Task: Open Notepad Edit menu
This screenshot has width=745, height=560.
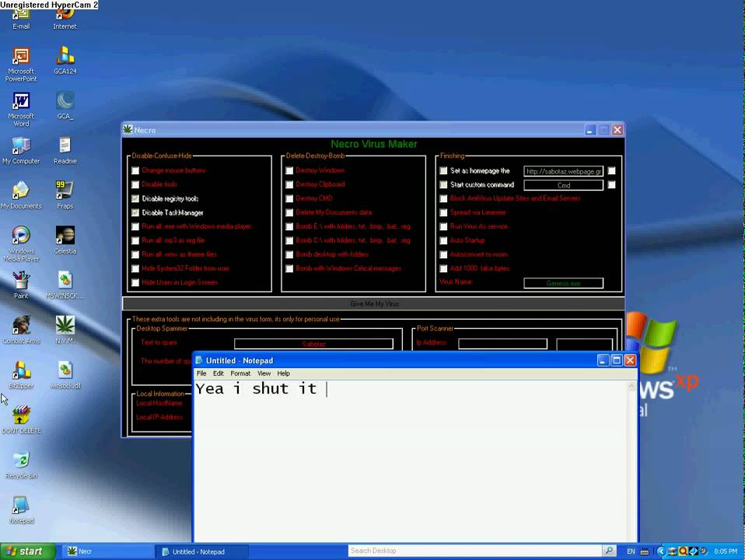Action: 218,373
